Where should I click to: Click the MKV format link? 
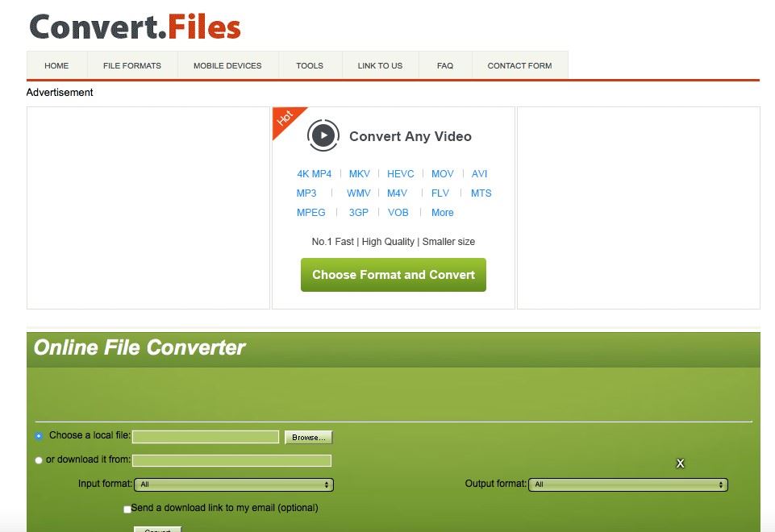[360, 174]
